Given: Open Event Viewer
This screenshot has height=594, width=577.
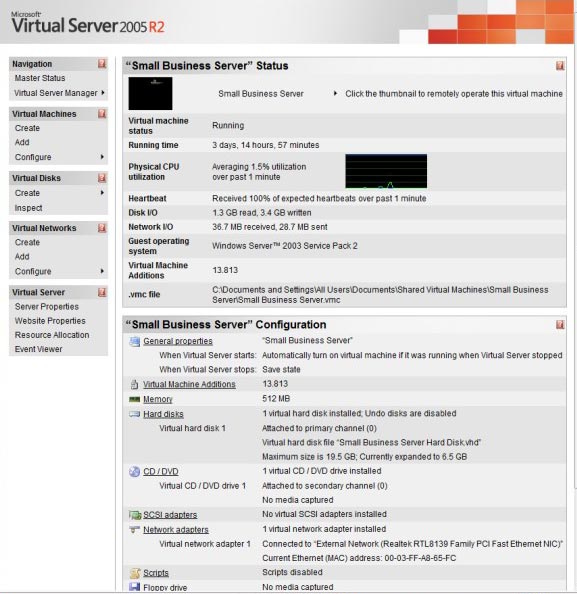Looking at the screenshot, I should (38, 349).
